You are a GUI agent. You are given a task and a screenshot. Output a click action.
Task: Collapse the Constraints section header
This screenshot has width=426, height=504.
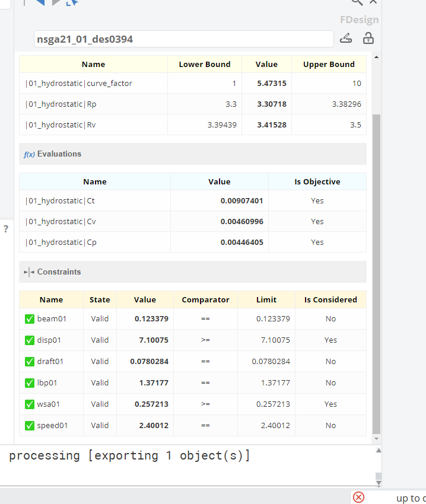pos(193,272)
